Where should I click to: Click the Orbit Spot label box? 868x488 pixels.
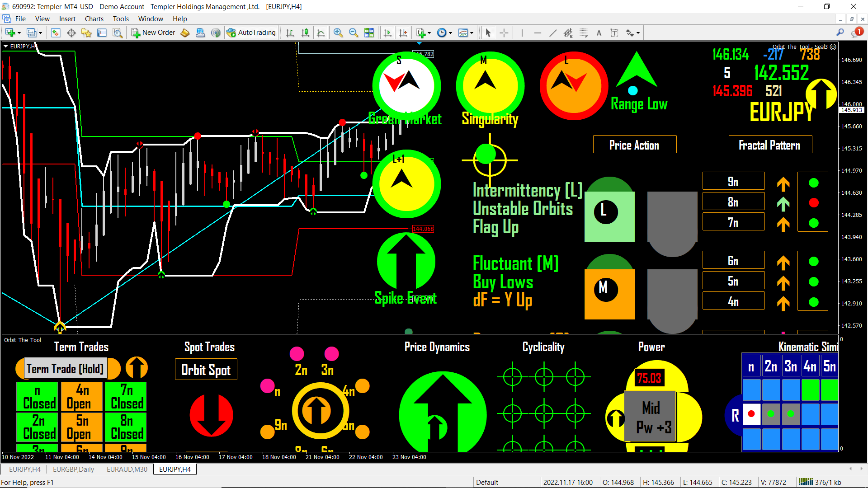(x=206, y=370)
